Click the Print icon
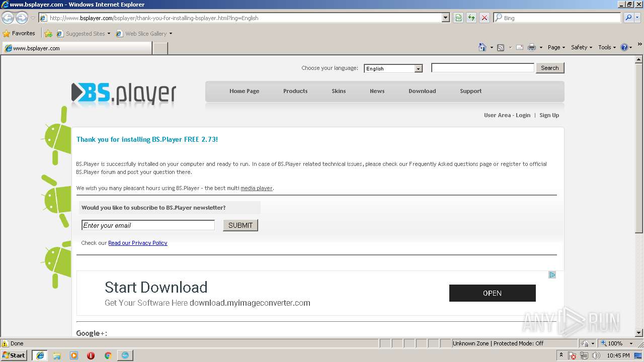The width and height of the screenshot is (644, 362). pyautogui.click(x=532, y=47)
